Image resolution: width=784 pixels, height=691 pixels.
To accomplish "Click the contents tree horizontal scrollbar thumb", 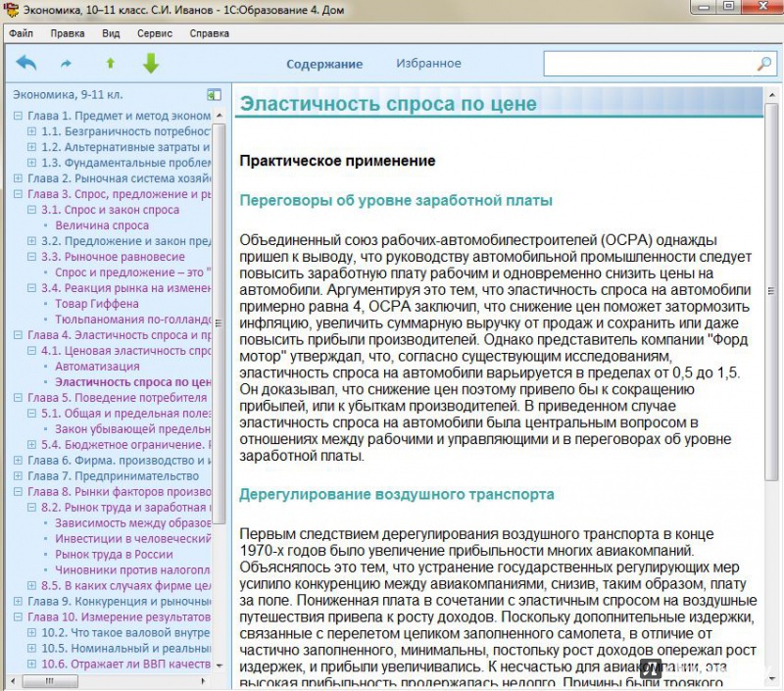I will [50, 680].
